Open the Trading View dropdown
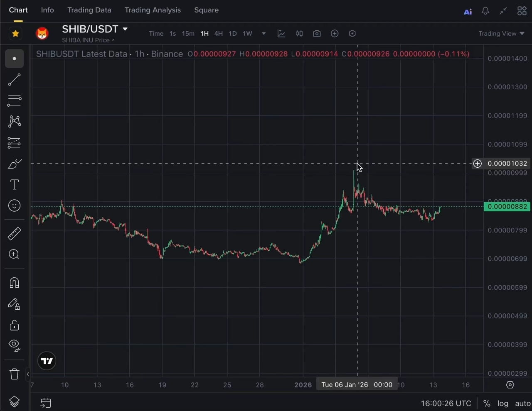This screenshot has height=411, width=532. point(501,33)
